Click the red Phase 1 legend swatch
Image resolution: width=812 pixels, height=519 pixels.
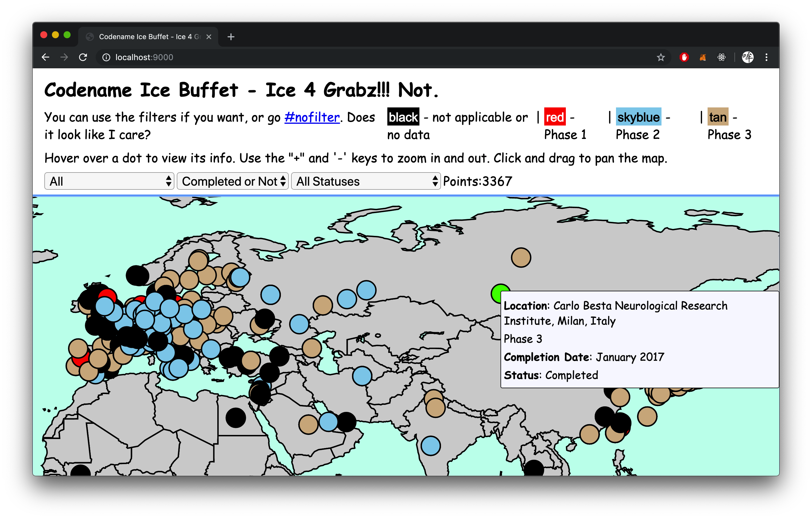pyautogui.click(x=555, y=117)
